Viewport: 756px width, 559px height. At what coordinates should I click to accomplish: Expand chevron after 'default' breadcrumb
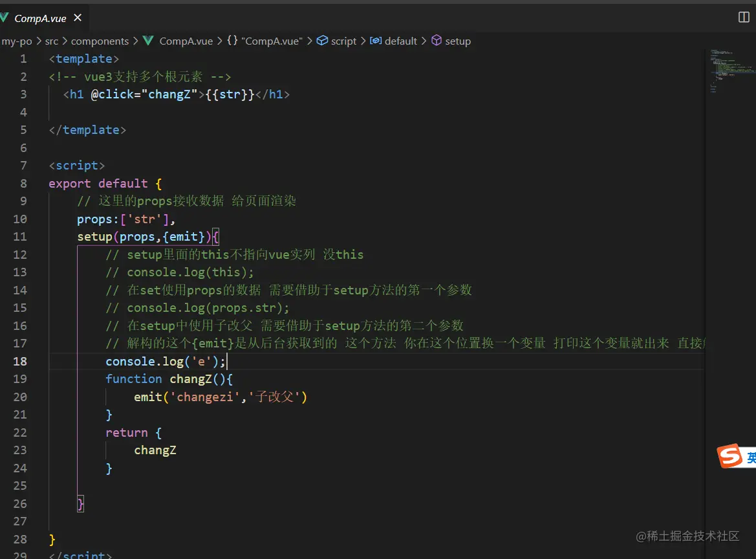click(424, 41)
